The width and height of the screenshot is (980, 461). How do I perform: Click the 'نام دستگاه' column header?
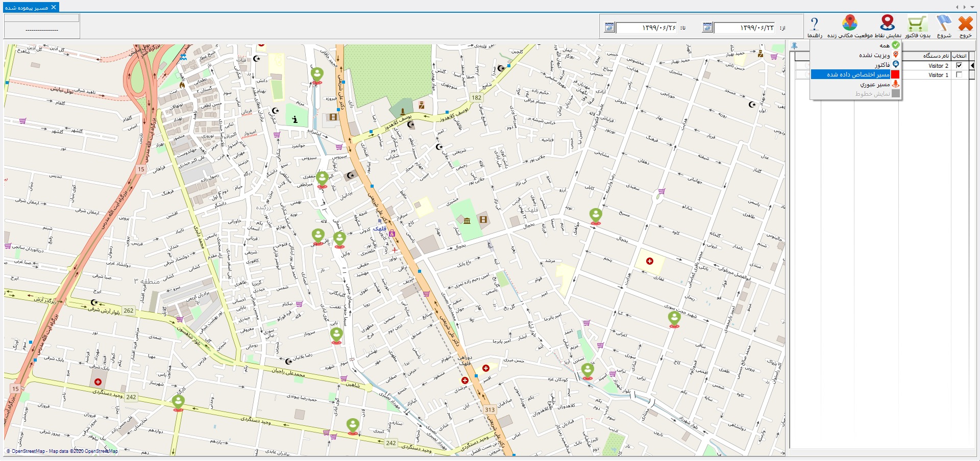point(936,56)
